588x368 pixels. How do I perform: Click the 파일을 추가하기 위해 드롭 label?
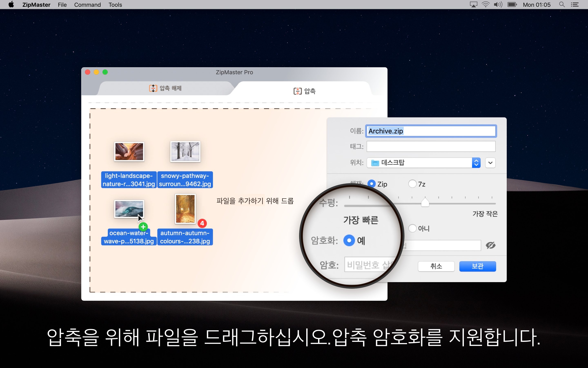pyautogui.click(x=255, y=201)
